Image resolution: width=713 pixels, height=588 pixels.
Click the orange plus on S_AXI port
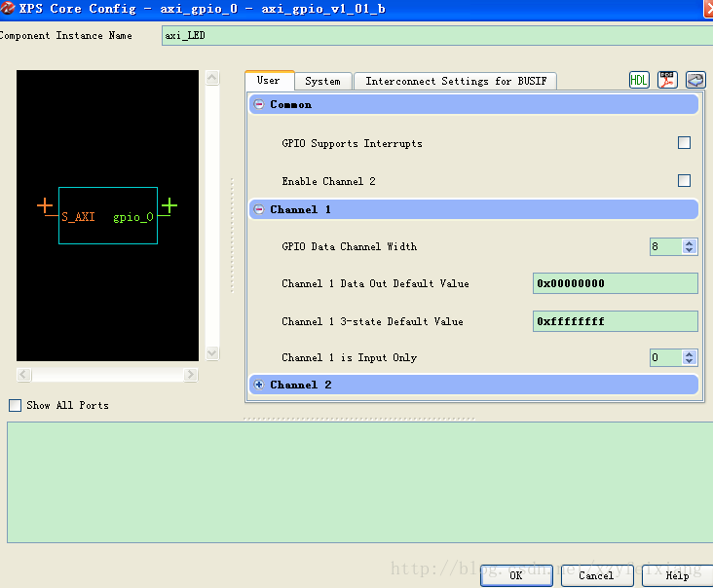(45, 205)
